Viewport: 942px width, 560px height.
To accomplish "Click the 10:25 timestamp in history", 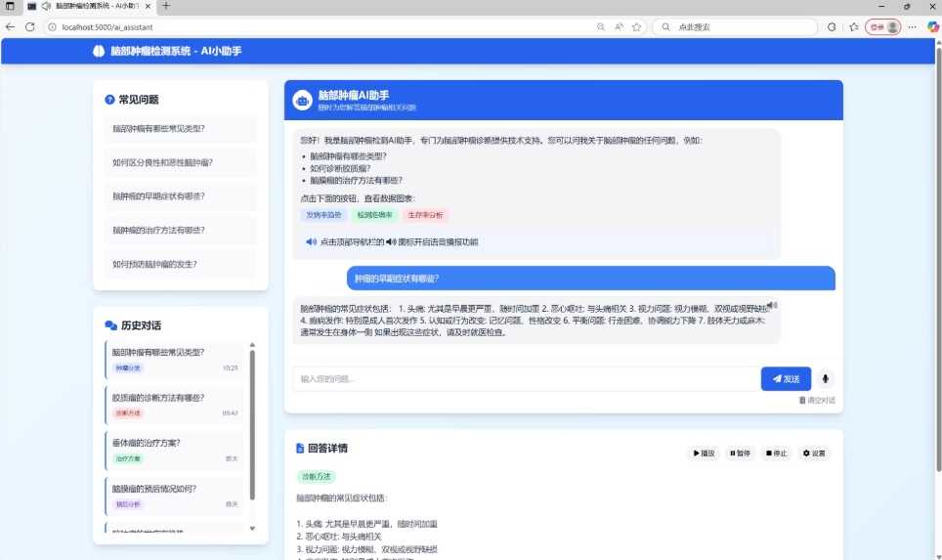I will (x=230, y=367).
